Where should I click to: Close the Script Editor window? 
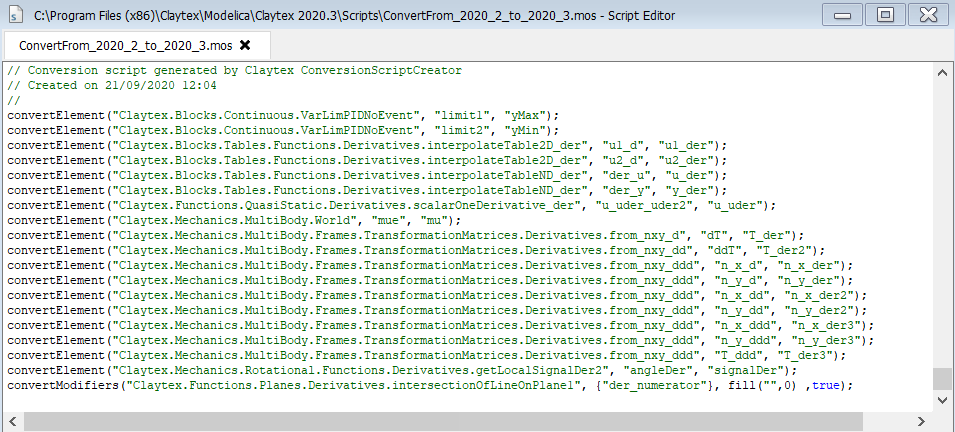tap(928, 15)
